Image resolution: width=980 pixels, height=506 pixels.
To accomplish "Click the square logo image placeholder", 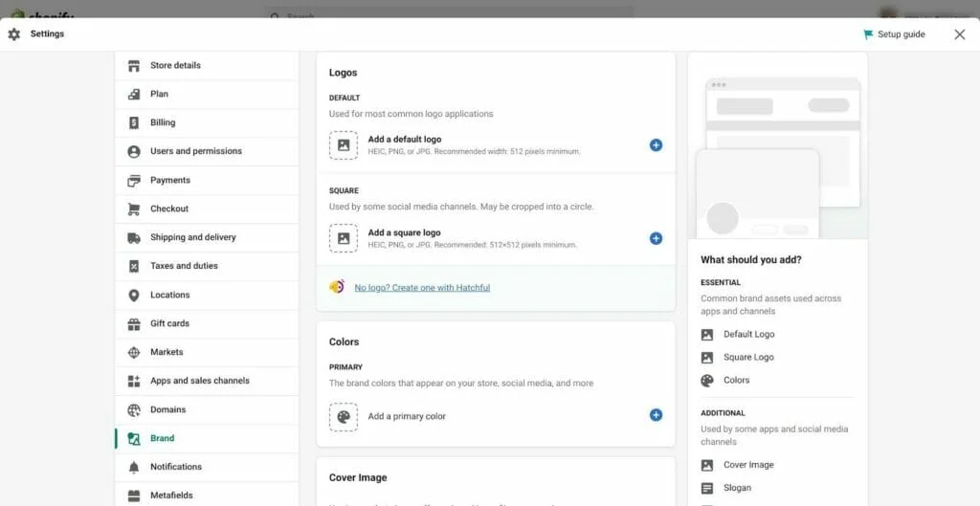I will (x=344, y=238).
